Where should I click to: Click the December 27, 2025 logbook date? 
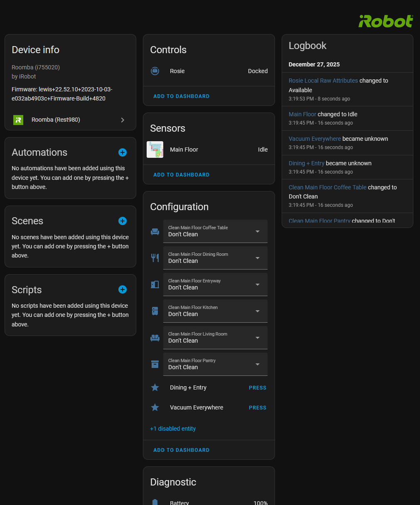coord(314,64)
